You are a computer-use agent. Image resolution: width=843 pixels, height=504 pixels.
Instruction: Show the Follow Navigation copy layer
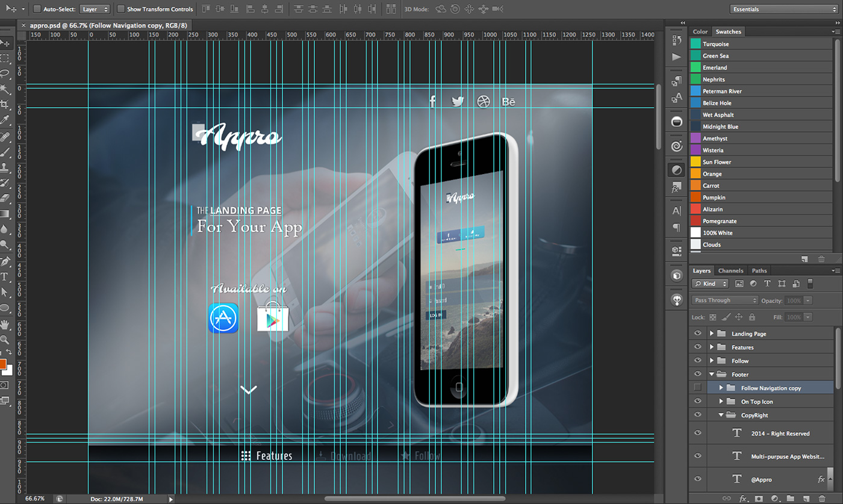pyautogui.click(x=698, y=388)
